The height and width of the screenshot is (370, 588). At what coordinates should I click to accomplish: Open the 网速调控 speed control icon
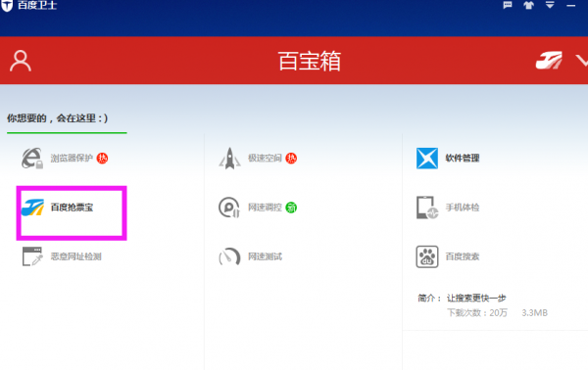(x=229, y=208)
